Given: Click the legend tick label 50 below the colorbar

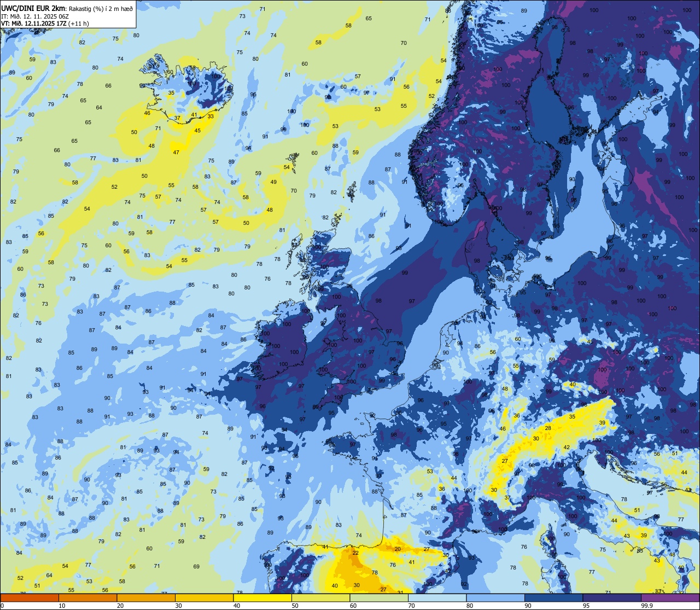Looking at the screenshot, I should (x=295, y=606).
